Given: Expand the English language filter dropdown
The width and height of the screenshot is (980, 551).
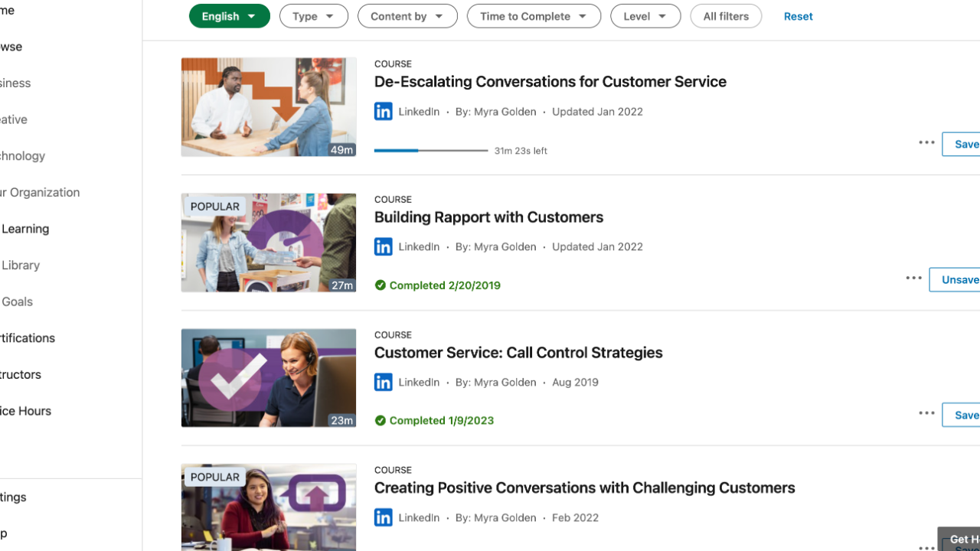Looking at the screenshot, I should (229, 16).
